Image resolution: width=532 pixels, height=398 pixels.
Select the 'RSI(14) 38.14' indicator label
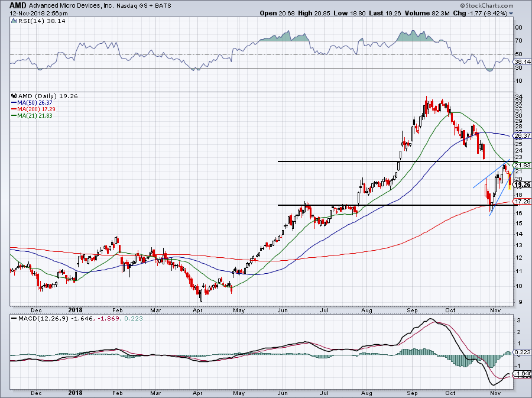click(x=42, y=21)
